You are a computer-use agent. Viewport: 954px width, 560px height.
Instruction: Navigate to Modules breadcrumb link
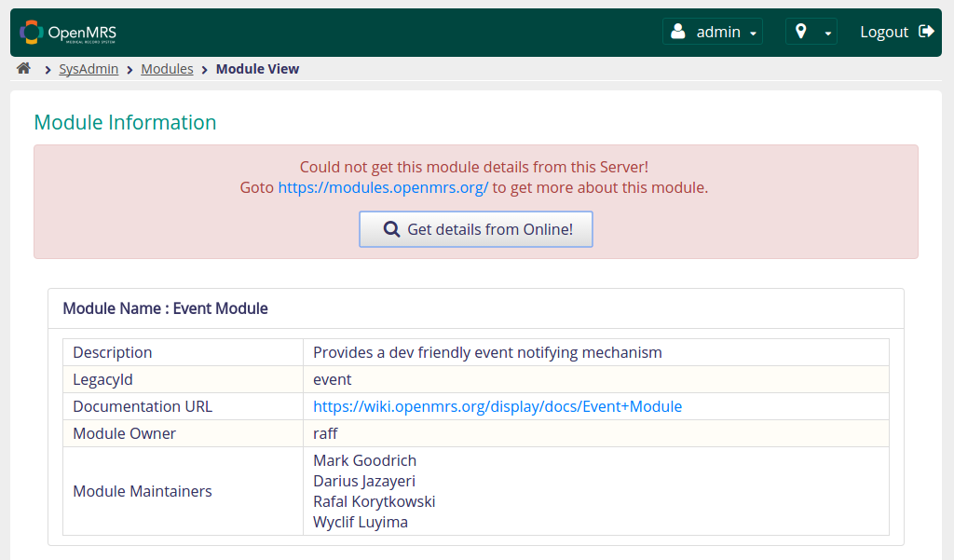point(167,69)
